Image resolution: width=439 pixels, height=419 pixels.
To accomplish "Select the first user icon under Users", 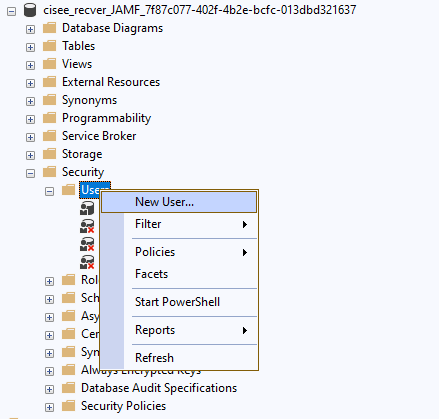I will (x=87, y=208).
